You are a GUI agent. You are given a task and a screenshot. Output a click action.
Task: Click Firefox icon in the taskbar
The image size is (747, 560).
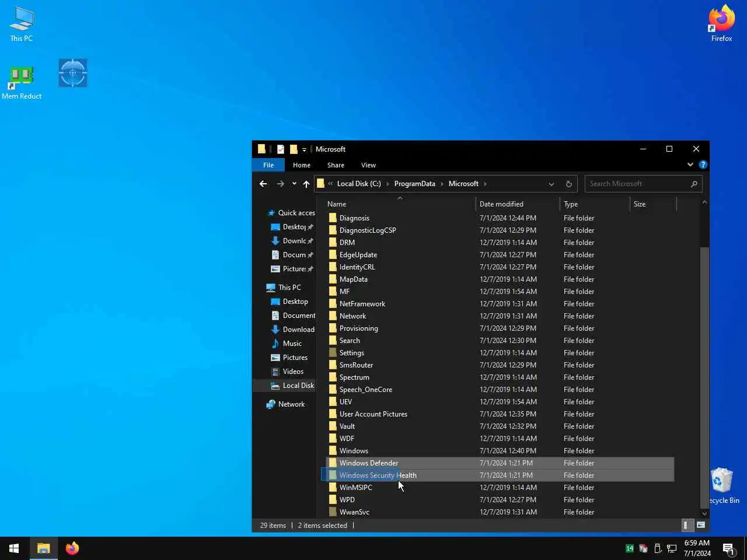[72, 548]
